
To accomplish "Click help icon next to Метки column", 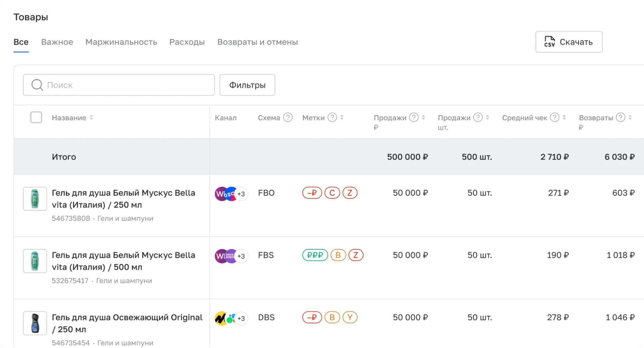I will (332, 118).
